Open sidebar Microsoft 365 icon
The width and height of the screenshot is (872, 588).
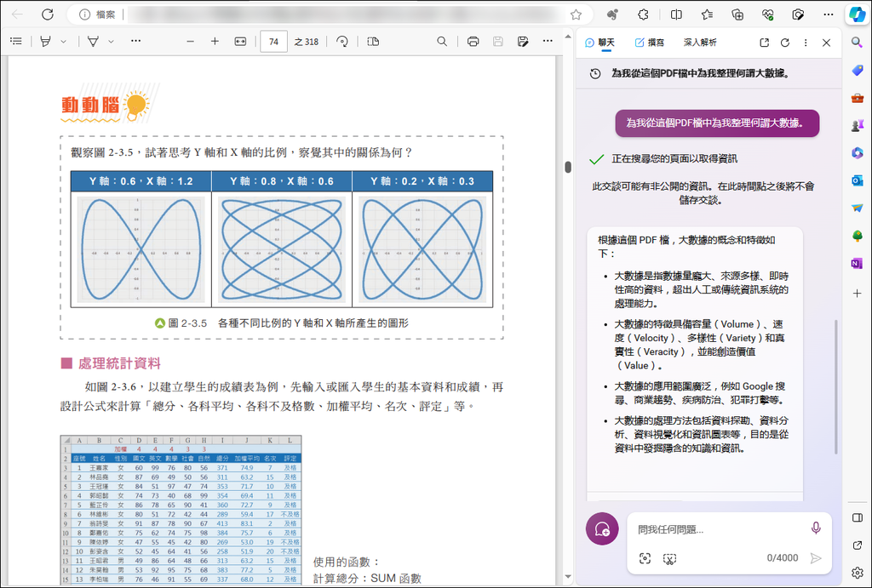click(857, 153)
